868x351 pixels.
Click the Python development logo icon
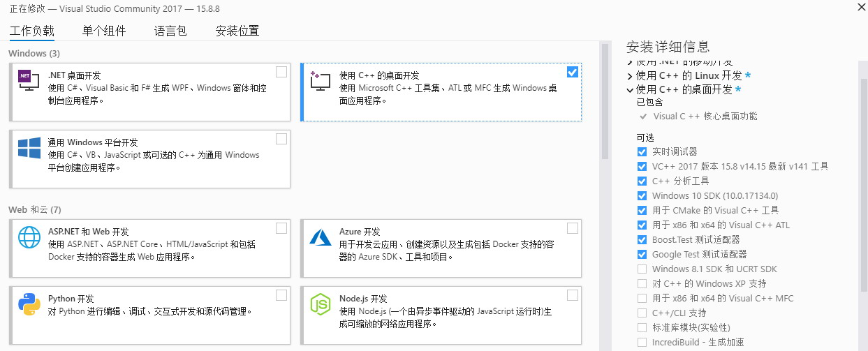point(29,305)
